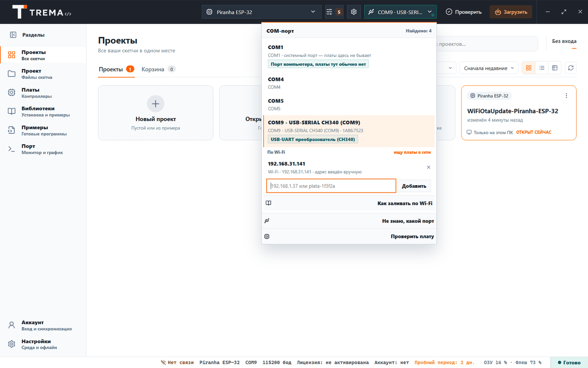
Task: Go to Платы controllers section
Action: coord(43,93)
